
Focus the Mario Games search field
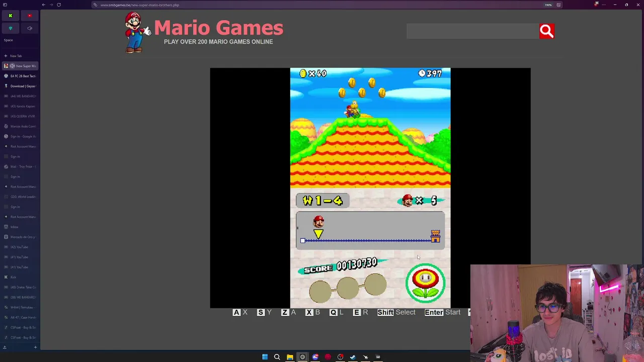coord(472,31)
